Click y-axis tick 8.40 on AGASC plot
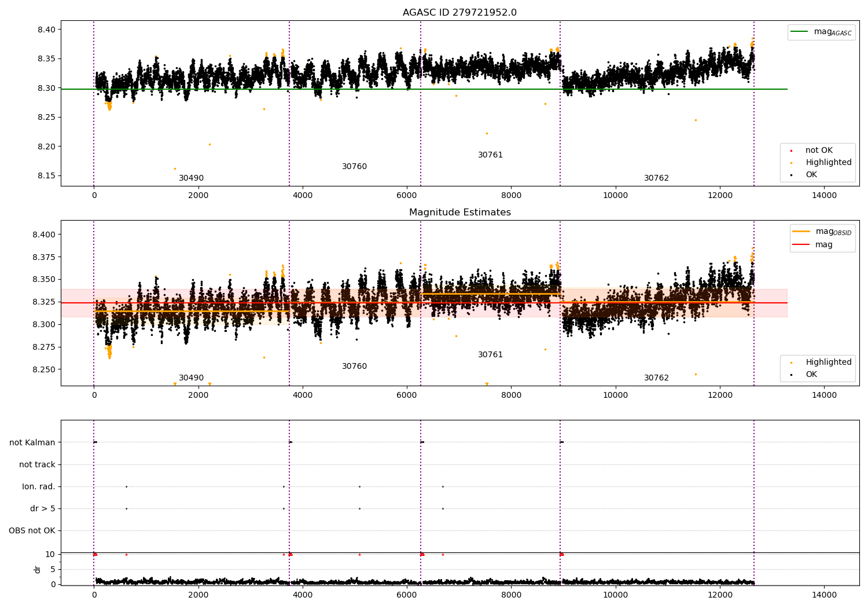This screenshot has width=868, height=608. (x=46, y=30)
